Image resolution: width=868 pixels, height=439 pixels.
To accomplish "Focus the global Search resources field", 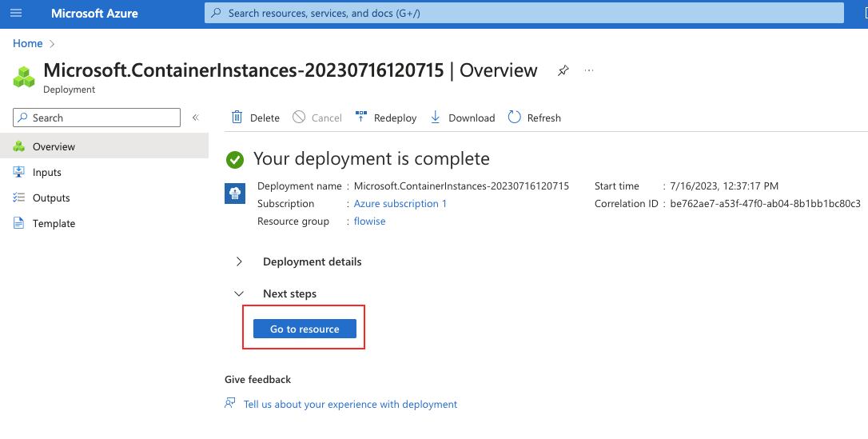I will [x=524, y=14].
